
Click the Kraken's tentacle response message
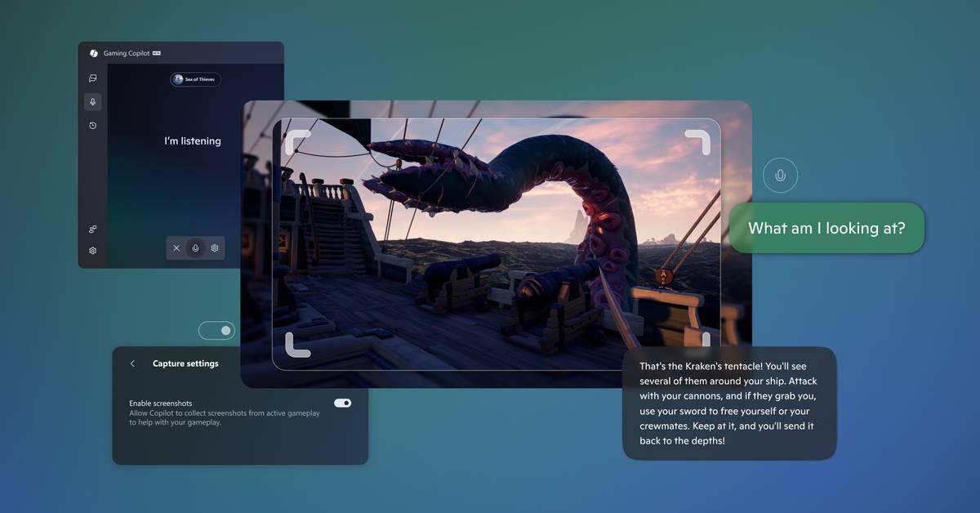pyautogui.click(x=728, y=403)
